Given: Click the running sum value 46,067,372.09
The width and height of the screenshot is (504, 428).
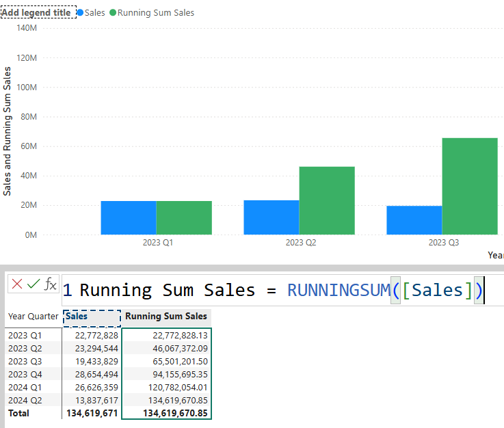Looking at the screenshot, I should (180, 348).
